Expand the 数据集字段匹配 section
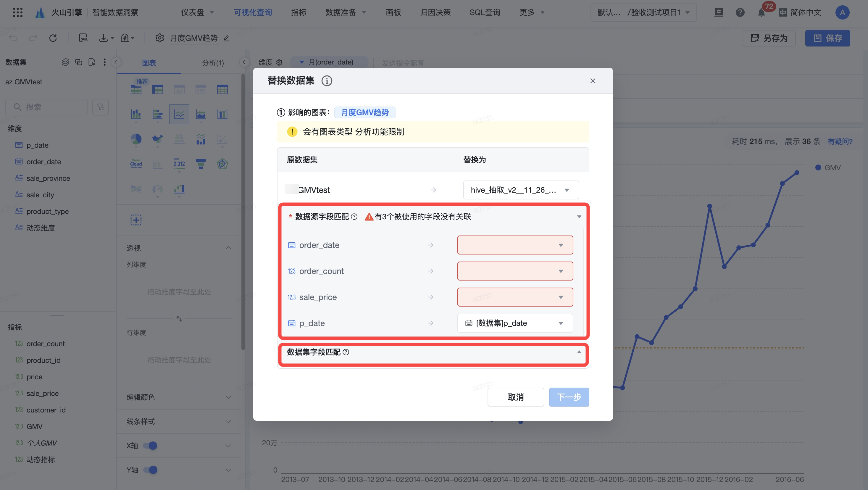The height and width of the screenshot is (490, 868). pyautogui.click(x=579, y=352)
